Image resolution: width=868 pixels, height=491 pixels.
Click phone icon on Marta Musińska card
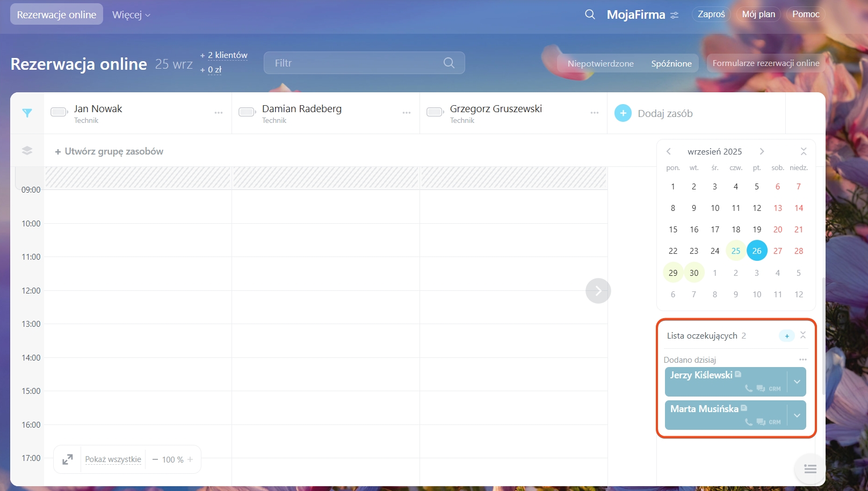click(749, 422)
